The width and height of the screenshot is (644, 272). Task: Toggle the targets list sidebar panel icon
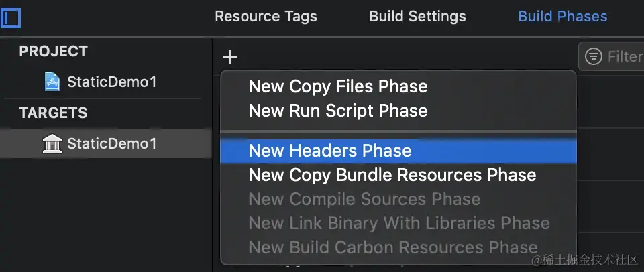point(10,18)
